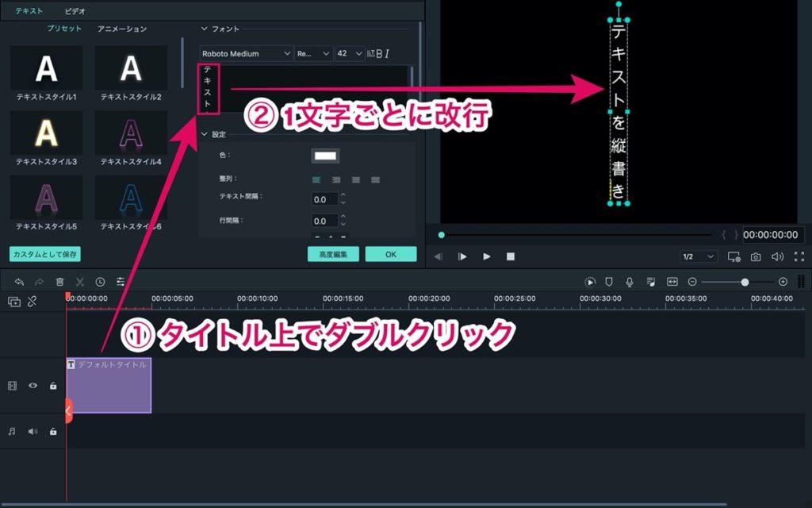Enter fullscreen preview mode
Viewport: 812px width, 508px height.
point(799,256)
